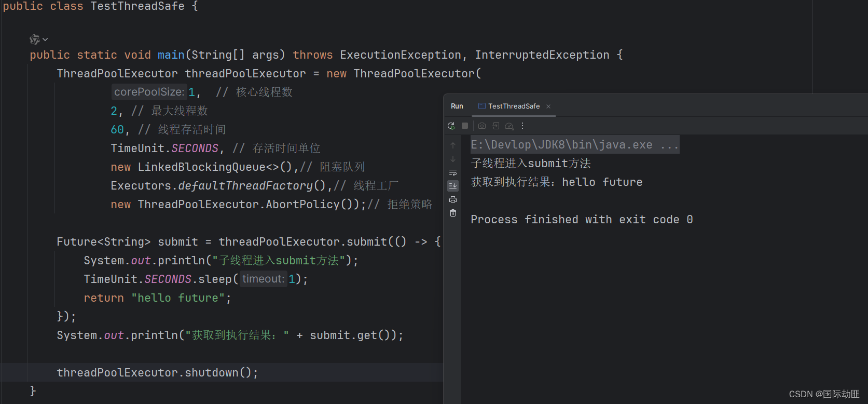Click the Stop process square icon
Viewport: 868px width, 404px height.
465,126
